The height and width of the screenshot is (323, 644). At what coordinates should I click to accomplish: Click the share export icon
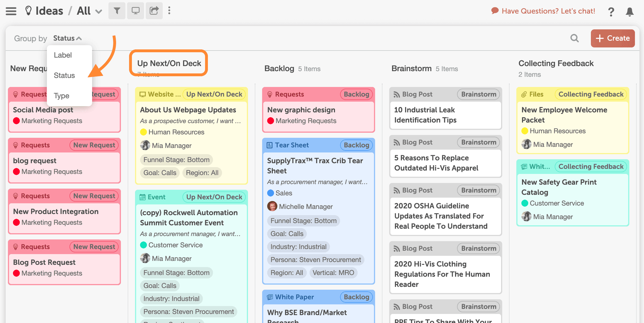coord(154,11)
